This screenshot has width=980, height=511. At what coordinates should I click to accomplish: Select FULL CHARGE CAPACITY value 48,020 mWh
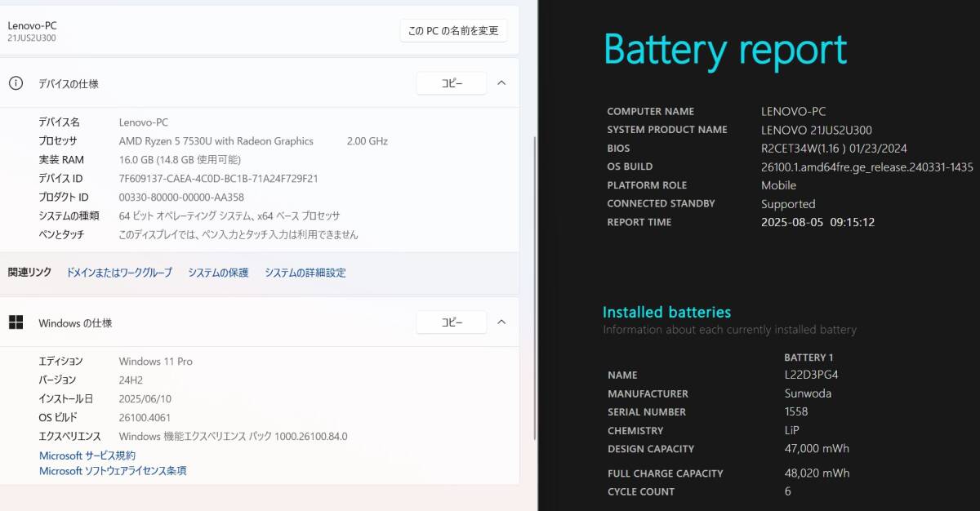tap(817, 473)
